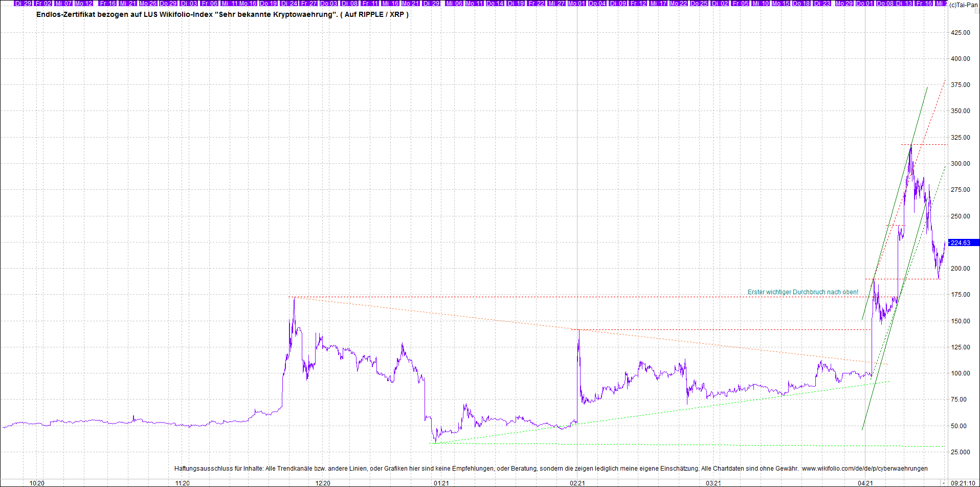Click the 'Fr 22' date header
980x487 pixels.
(536, 3)
